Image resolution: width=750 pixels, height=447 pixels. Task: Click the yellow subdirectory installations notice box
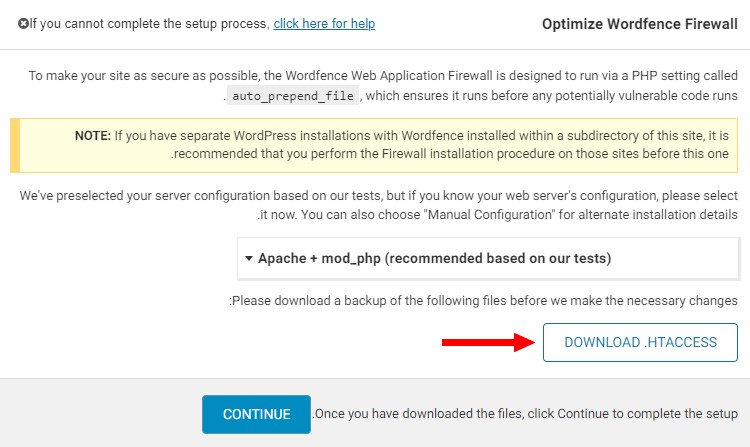coord(374,145)
